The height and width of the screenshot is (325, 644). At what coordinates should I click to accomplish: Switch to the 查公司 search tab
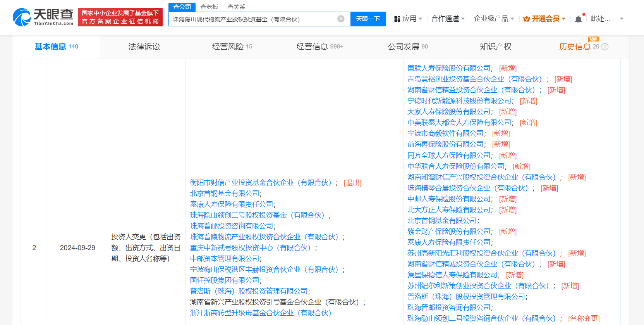(x=182, y=7)
